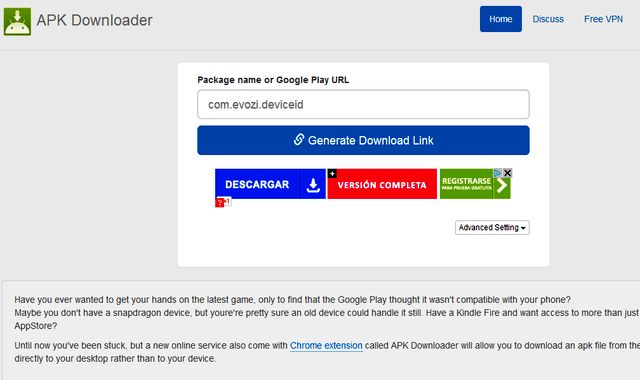This screenshot has width=640, height=380.
Task: Click the black plus icon on red banner
Action: click(x=332, y=173)
